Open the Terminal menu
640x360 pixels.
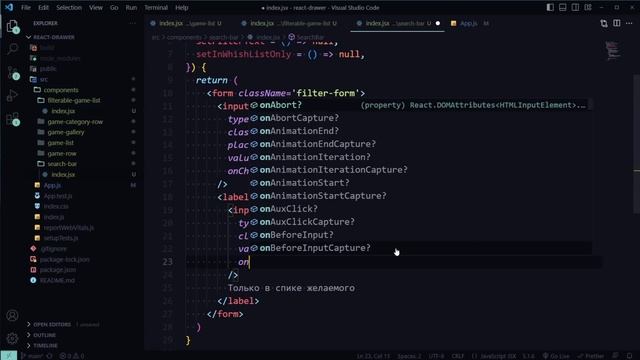point(156,8)
